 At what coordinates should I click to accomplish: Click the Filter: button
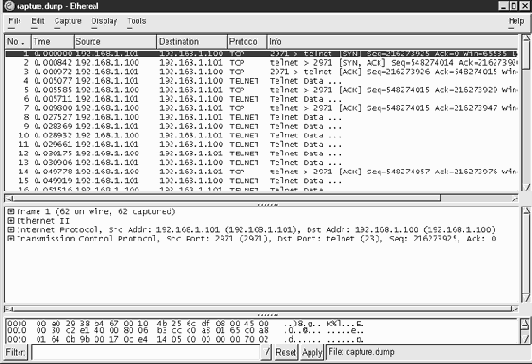[15, 352]
